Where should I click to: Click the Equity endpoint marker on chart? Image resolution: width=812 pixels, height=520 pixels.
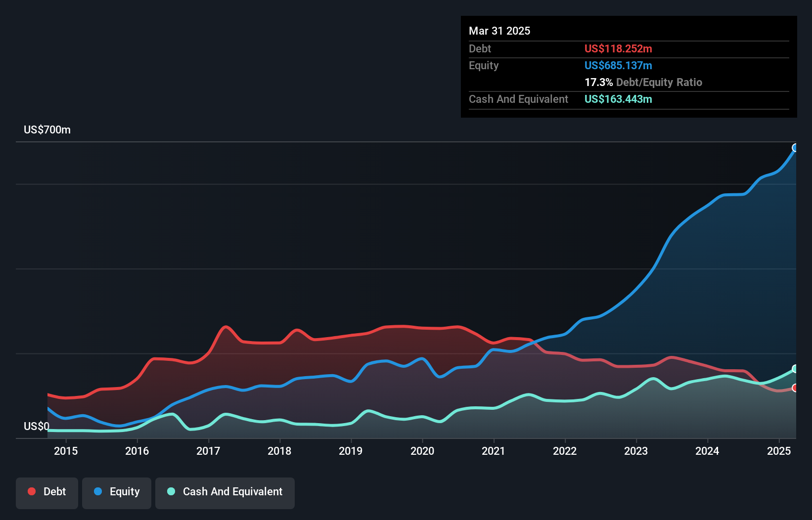(x=795, y=148)
